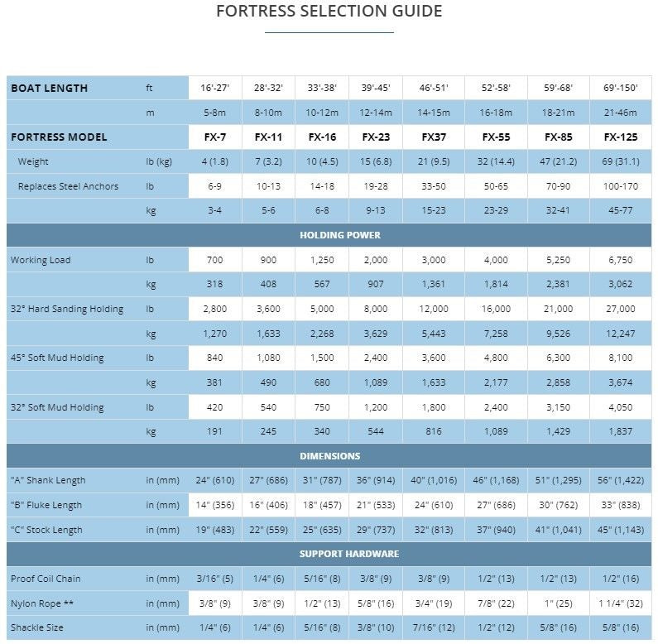Select the Replaces Steel Anchors row label

click(68, 186)
